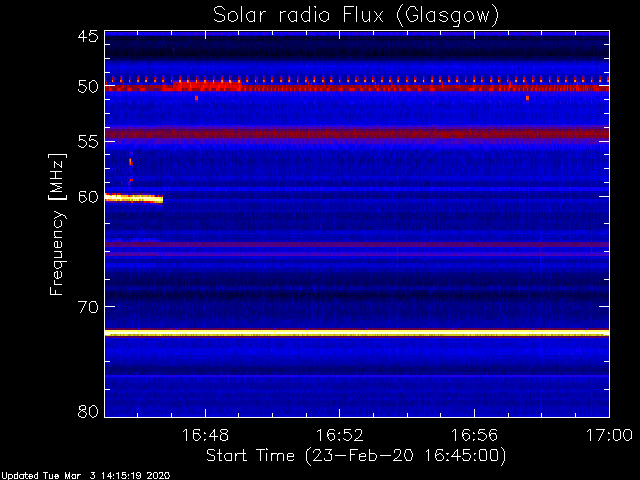Viewport: 640px width, 480px height.
Task: Click the frequency tick label 50
Action: click(88, 87)
